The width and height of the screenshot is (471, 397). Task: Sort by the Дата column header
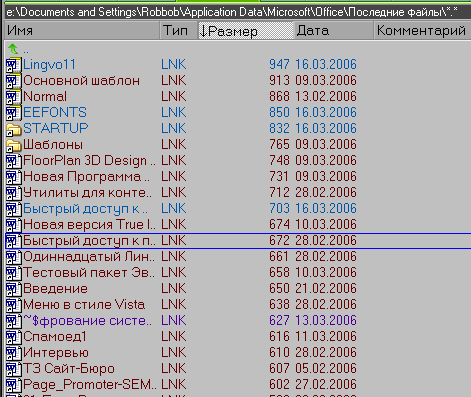334,31
